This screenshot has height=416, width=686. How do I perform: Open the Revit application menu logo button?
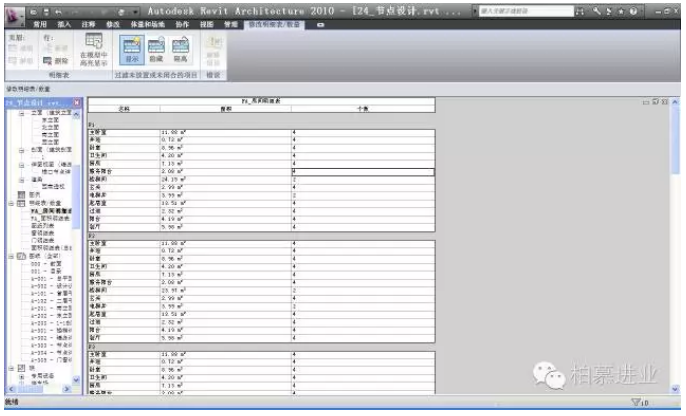point(14,12)
